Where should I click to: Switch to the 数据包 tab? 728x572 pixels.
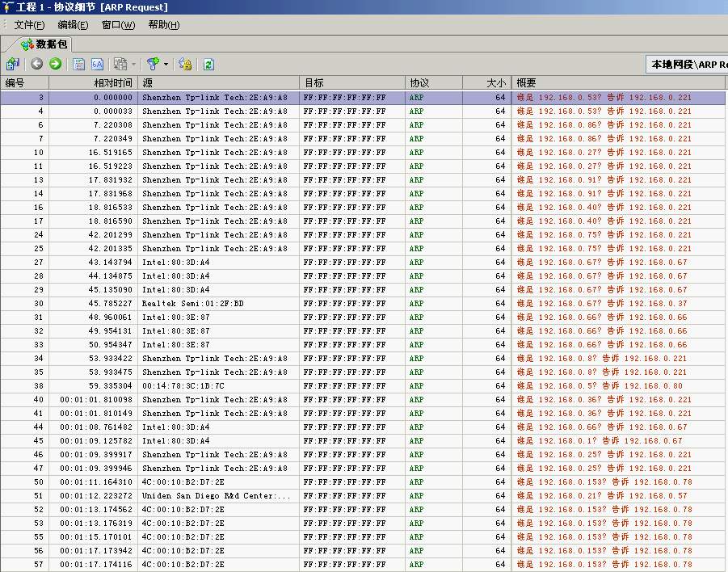[x=44, y=44]
